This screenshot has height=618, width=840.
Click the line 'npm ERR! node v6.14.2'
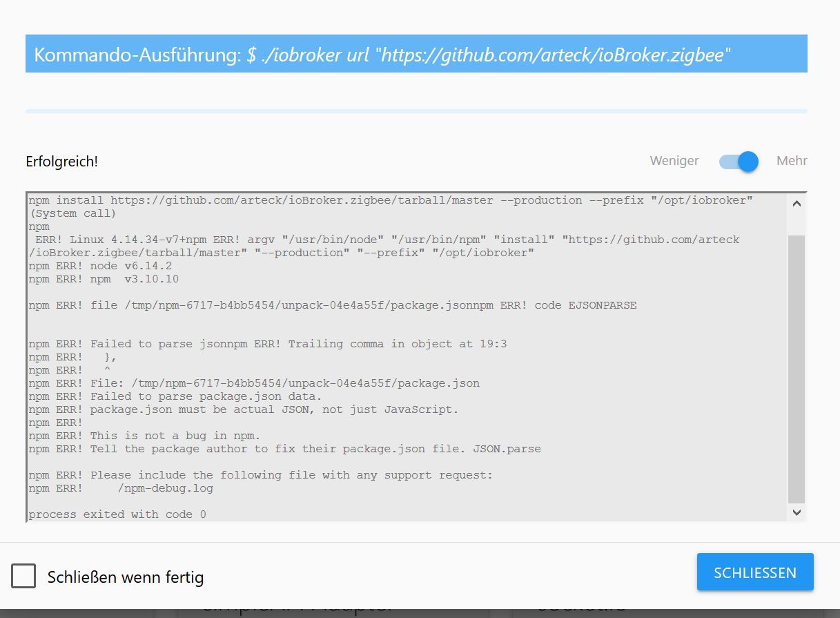coord(100,266)
